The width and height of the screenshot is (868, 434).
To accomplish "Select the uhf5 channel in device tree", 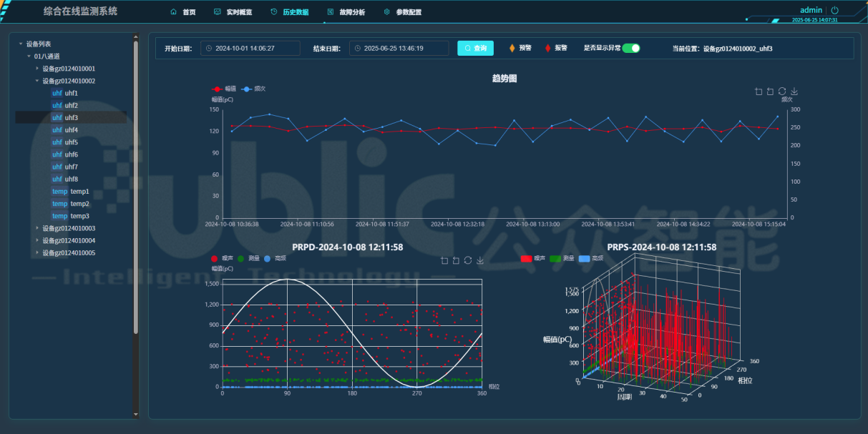I will (71, 142).
